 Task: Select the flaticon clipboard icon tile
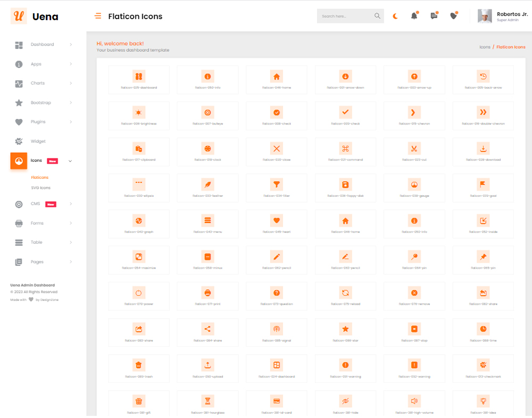pyautogui.click(x=138, y=152)
